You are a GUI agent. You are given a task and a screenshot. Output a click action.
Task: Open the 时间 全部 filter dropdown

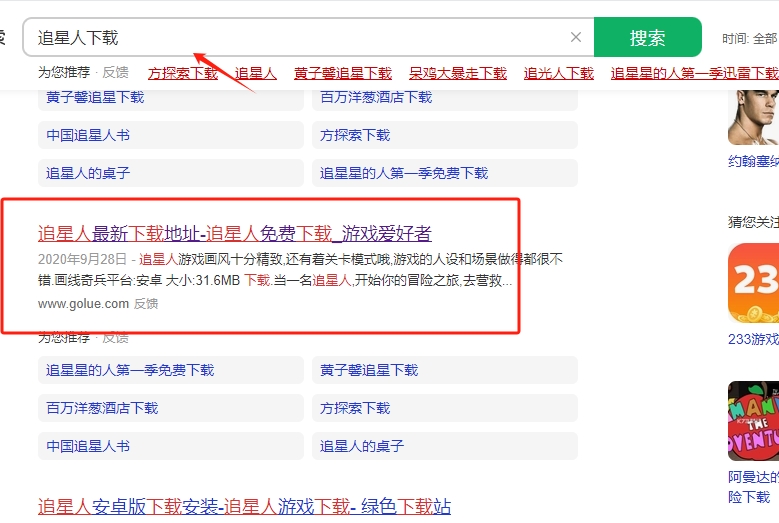(x=749, y=39)
